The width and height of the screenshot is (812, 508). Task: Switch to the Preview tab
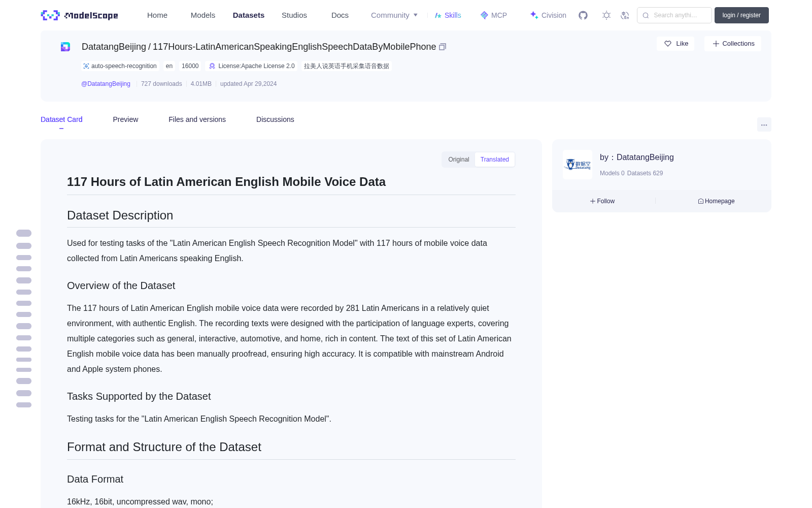pyautogui.click(x=125, y=119)
